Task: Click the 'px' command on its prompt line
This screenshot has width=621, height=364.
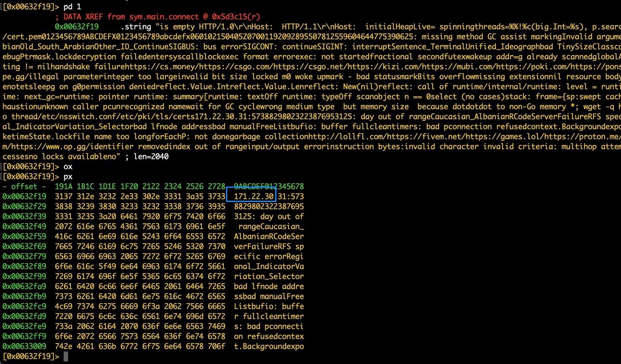Action: tap(68, 176)
